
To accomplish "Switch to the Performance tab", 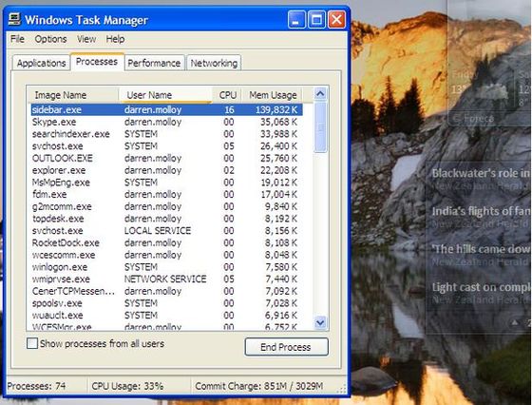I will pyautogui.click(x=154, y=63).
